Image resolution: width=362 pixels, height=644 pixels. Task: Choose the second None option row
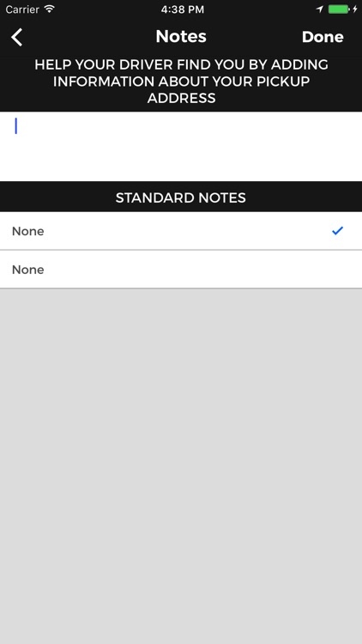(181, 270)
